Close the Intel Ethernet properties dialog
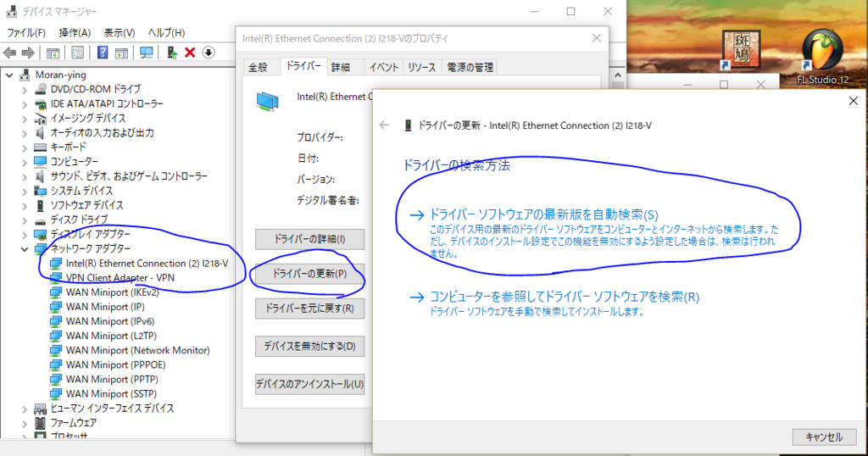868x456 pixels. pos(596,38)
